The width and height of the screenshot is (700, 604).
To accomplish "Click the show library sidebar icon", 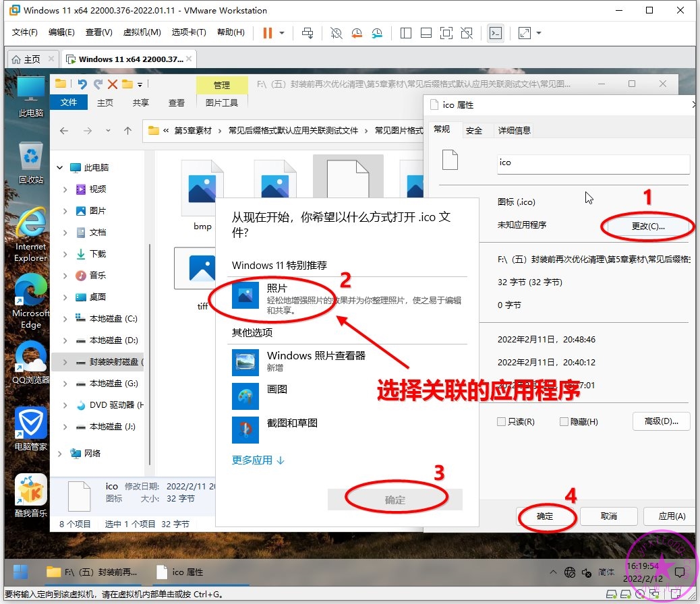I will [x=406, y=33].
